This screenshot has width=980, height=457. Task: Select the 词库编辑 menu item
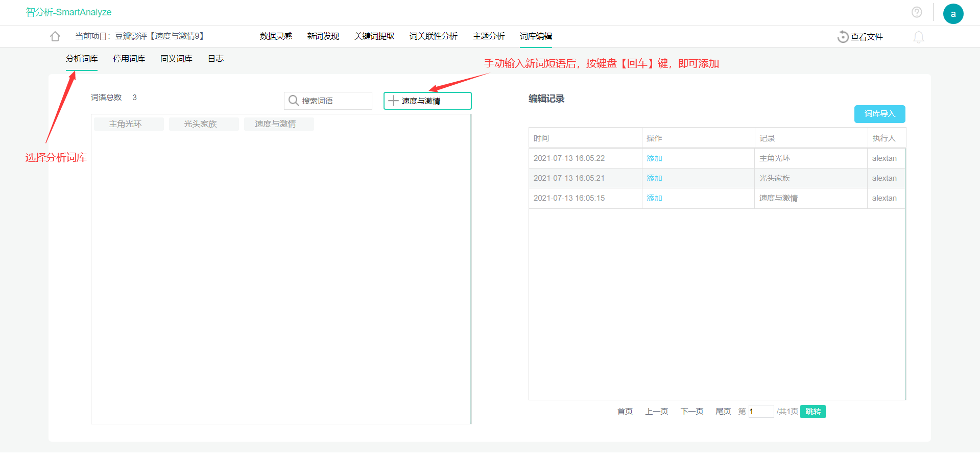click(536, 36)
